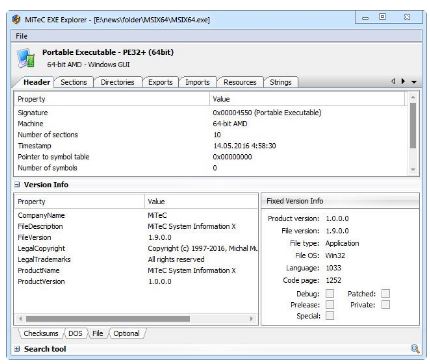Maximize the EXE Explorer window

tap(382, 17)
